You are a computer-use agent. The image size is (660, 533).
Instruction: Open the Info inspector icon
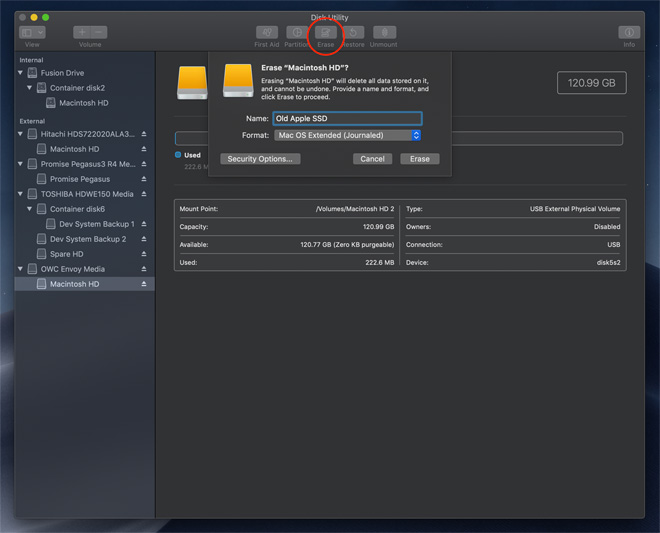click(x=629, y=32)
